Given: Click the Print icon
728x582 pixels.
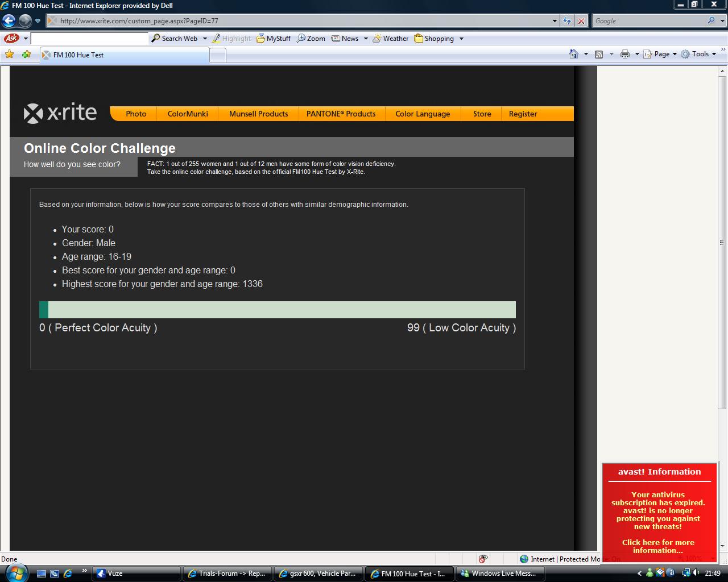Looking at the screenshot, I should pos(625,54).
